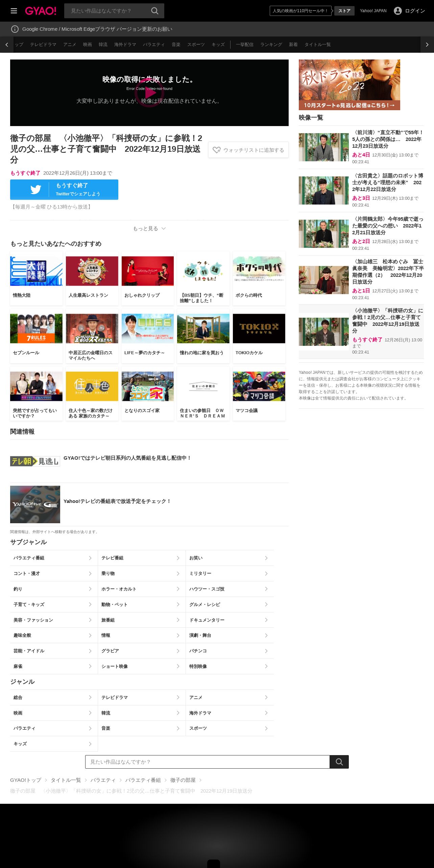The height and width of the screenshot is (868, 434).
Task: Select ランキング in top navigation
Action: pyautogui.click(x=271, y=45)
